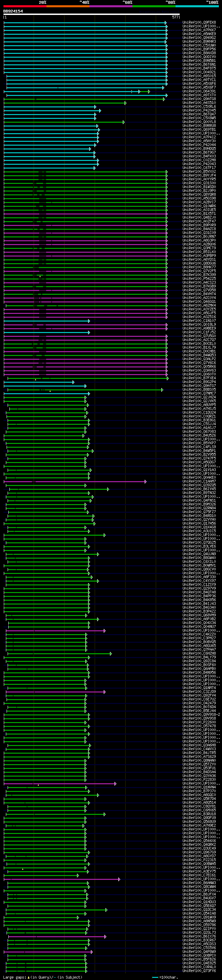
Task: Click the red 20% identity legend segment
Action: 25,7
